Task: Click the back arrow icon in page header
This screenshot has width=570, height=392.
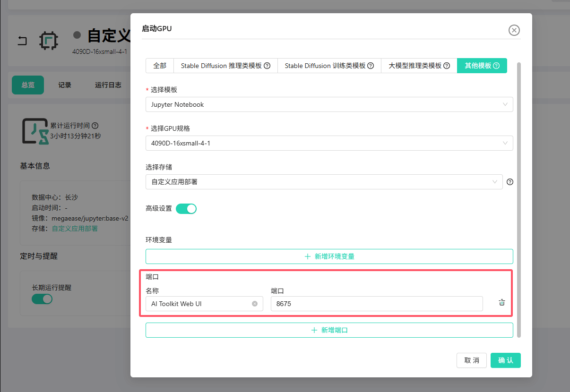Action: click(22, 41)
